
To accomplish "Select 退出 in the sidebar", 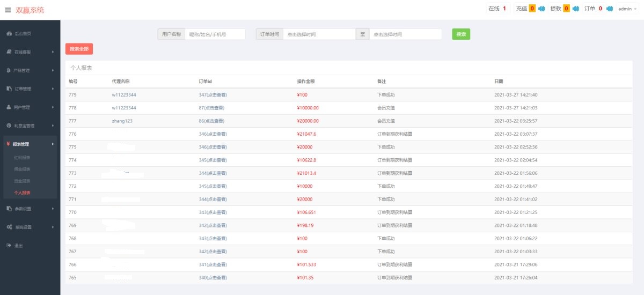I will (18, 246).
